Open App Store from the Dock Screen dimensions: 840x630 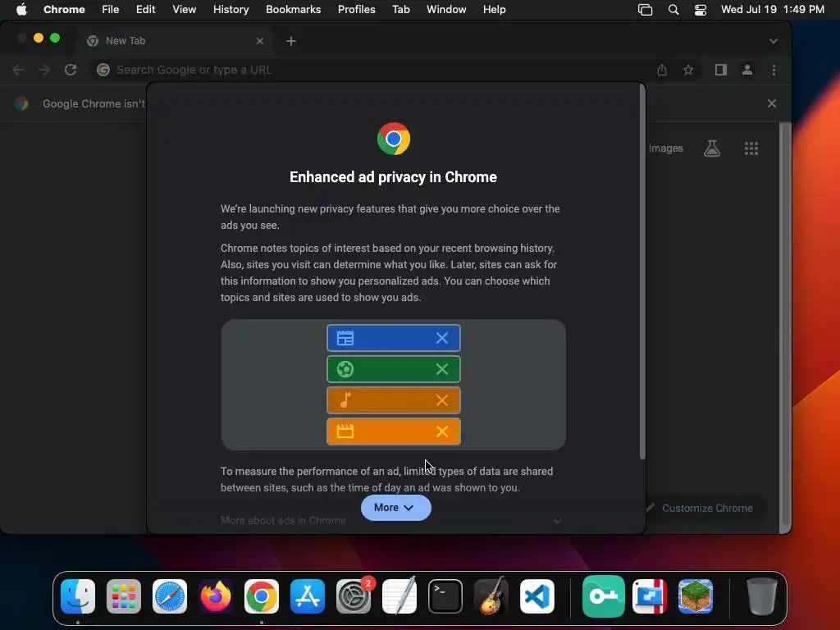pos(308,596)
